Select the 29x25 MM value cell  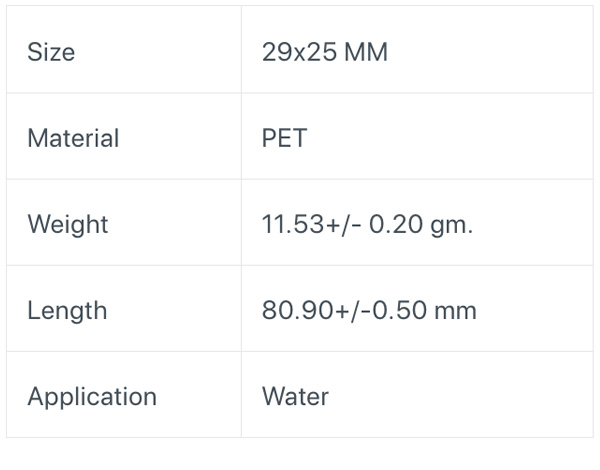click(x=417, y=49)
